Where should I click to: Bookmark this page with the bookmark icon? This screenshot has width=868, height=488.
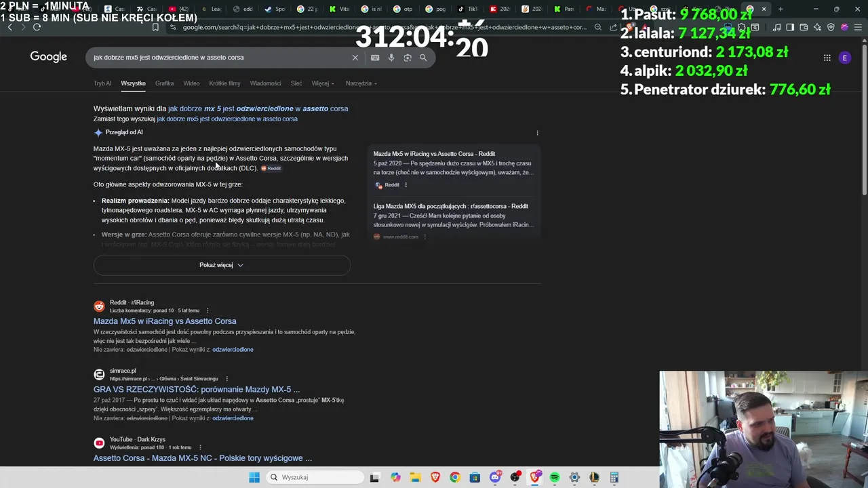[155, 27]
